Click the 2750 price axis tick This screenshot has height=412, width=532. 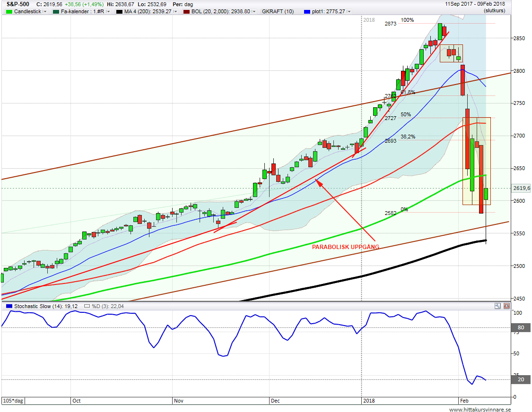(x=519, y=103)
